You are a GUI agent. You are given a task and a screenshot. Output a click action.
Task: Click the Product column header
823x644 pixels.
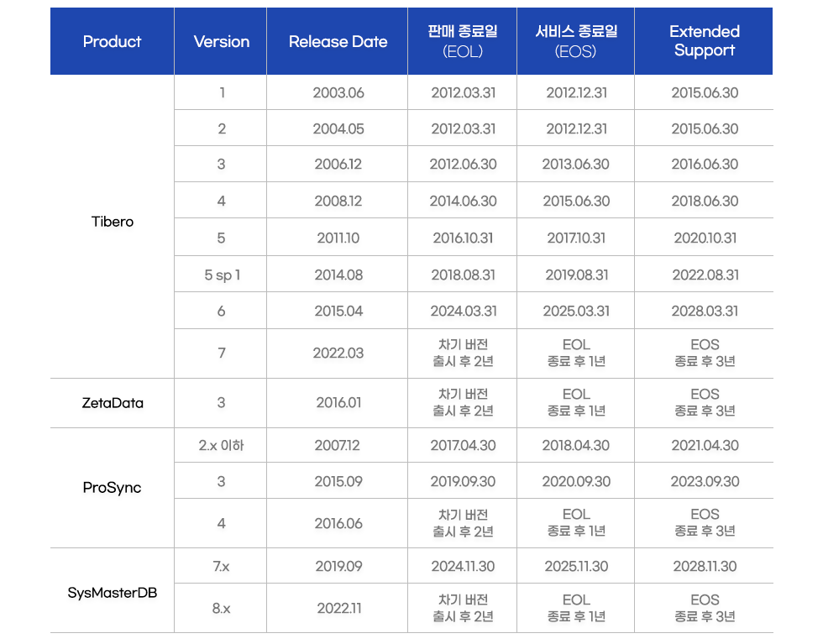coord(113,42)
